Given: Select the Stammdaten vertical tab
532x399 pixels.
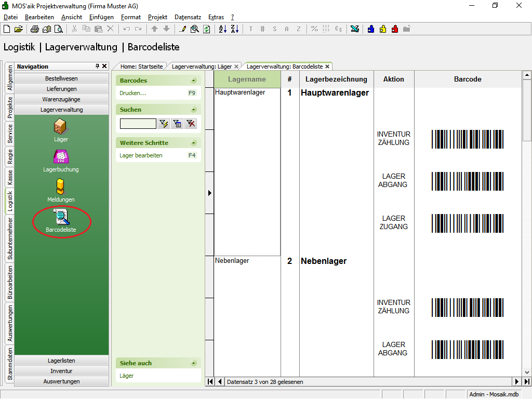Looking at the screenshot, I should coord(10,364).
